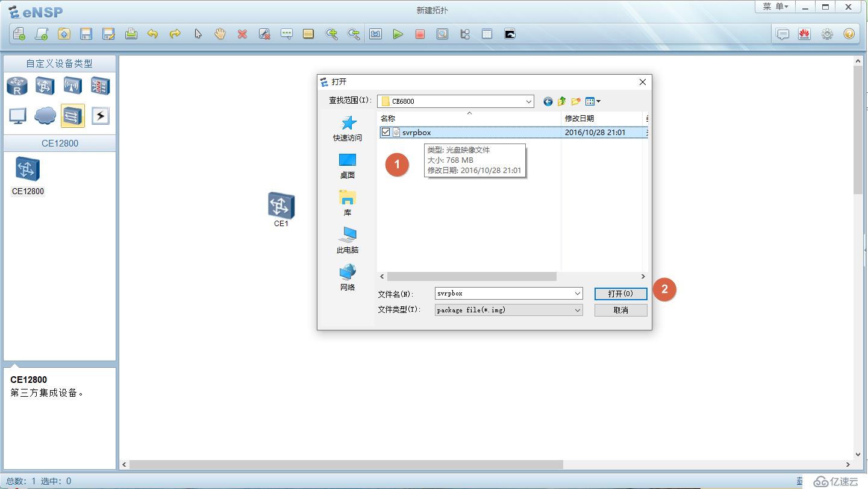The image size is (868, 489).
Task: Go to 网络 Network location
Action: tap(348, 279)
